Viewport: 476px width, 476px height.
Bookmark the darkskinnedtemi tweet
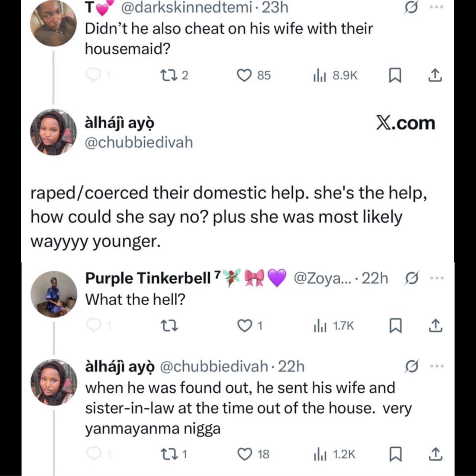click(x=395, y=75)
